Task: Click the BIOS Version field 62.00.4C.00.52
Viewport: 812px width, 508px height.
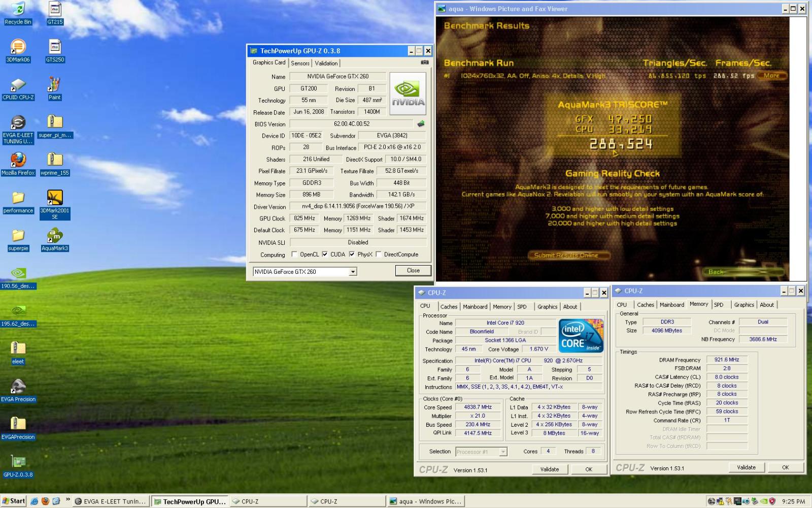Action: click(x=352, y=124)
